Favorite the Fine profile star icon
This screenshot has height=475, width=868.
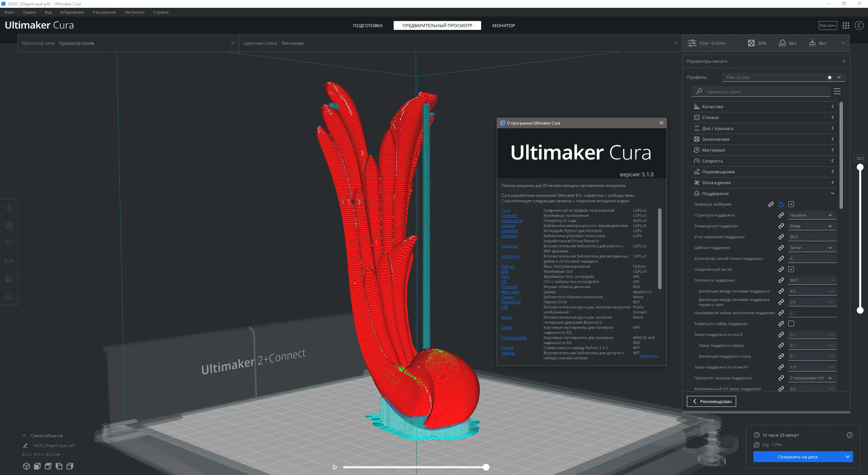(x=830, y=77)
